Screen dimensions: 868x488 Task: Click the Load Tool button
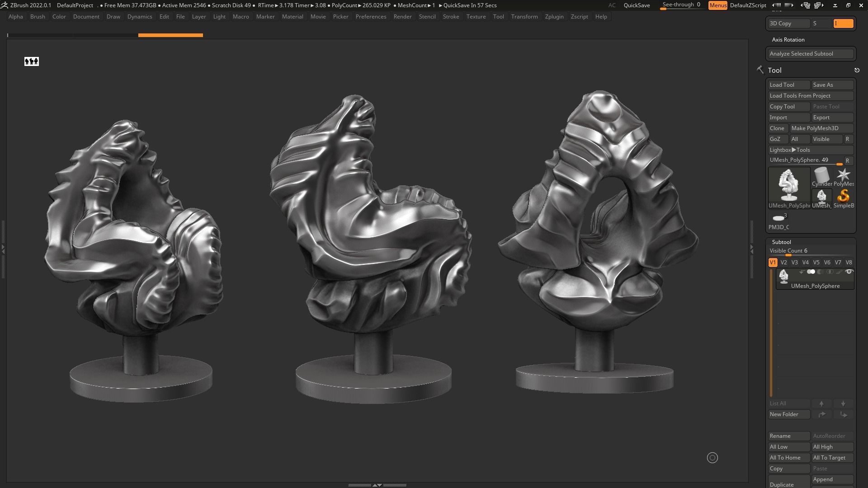point(789,85)
